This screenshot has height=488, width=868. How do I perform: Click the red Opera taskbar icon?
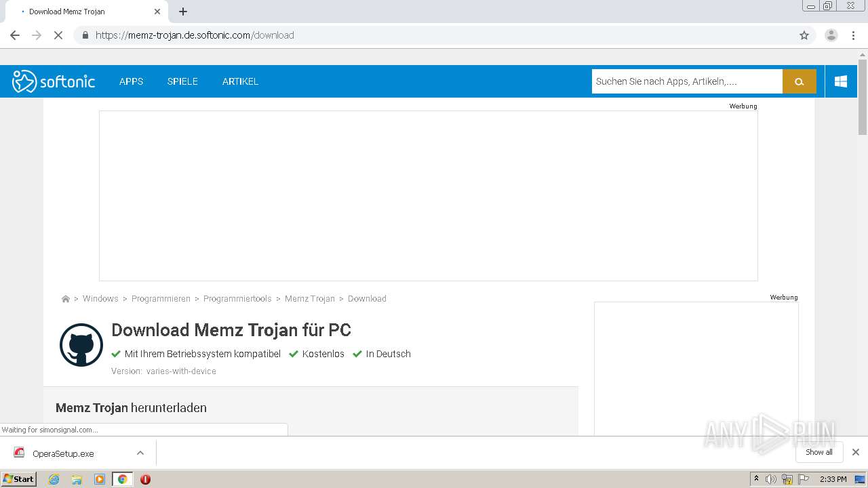pyautogui.click(x=145, y=479)
